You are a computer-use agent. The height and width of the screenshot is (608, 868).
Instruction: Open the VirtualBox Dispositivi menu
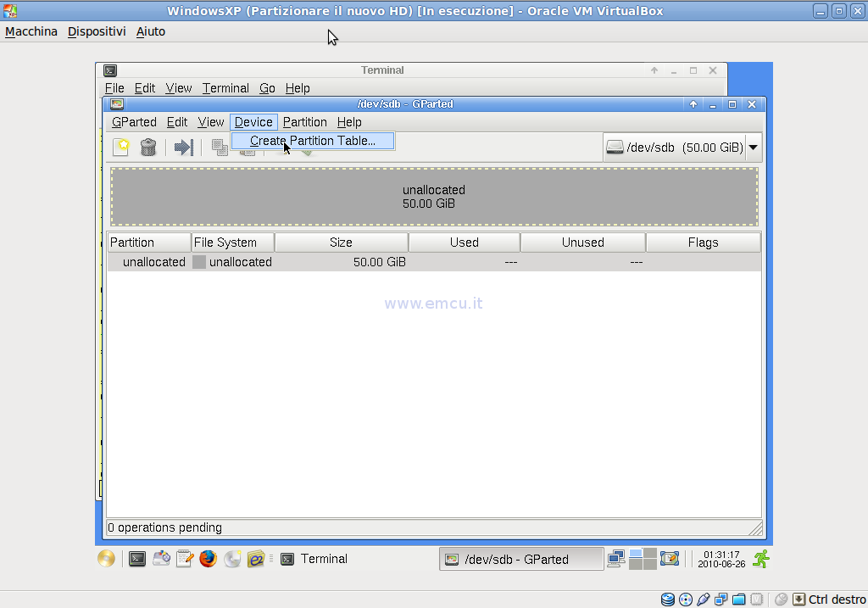[97, 31]
